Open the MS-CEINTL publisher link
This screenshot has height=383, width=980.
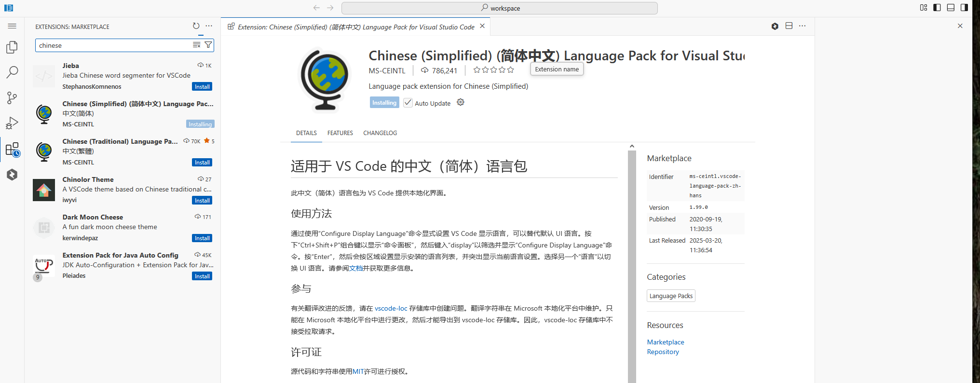click(x=387, y=71)
